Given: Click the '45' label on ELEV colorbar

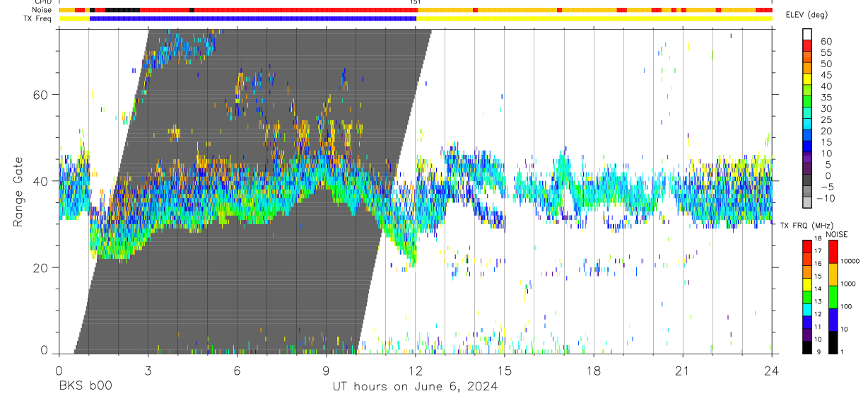Looking at the screenshot, I should click(825, 76).
